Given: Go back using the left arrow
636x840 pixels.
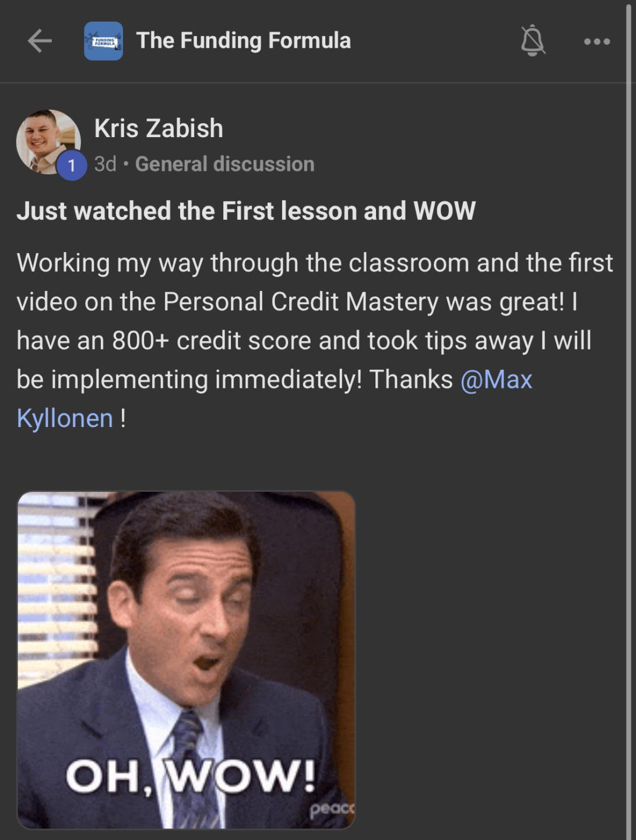Looking at the screenshot, I should (40, 41).
